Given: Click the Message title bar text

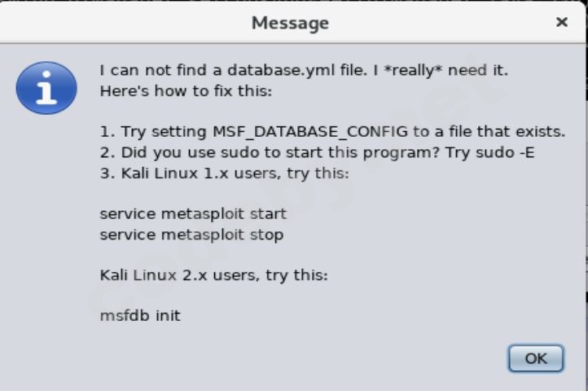Looking at the screenshot, I should [x=290, y=23].
